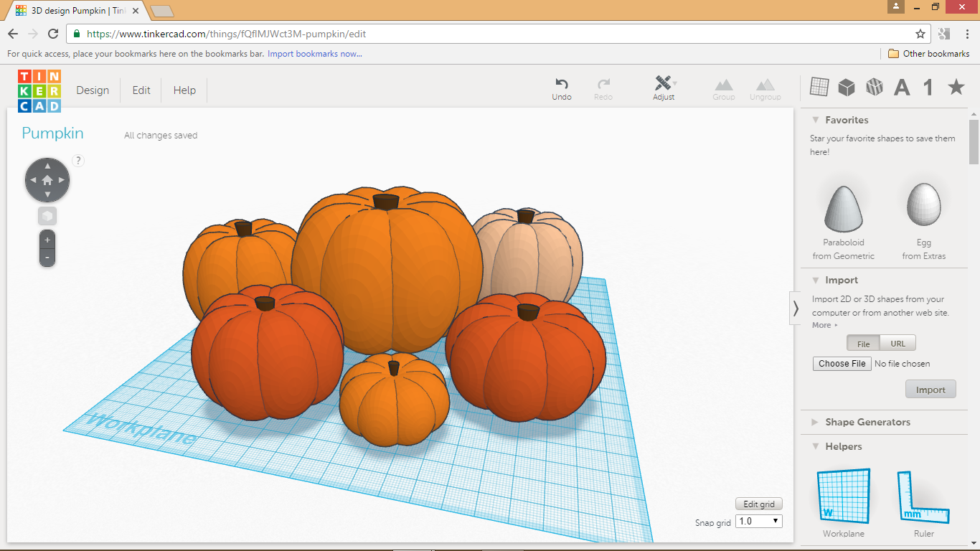Zoom in with the plus control
The height and width of the screenshot is (551, 980).
[x=47, y=240]
